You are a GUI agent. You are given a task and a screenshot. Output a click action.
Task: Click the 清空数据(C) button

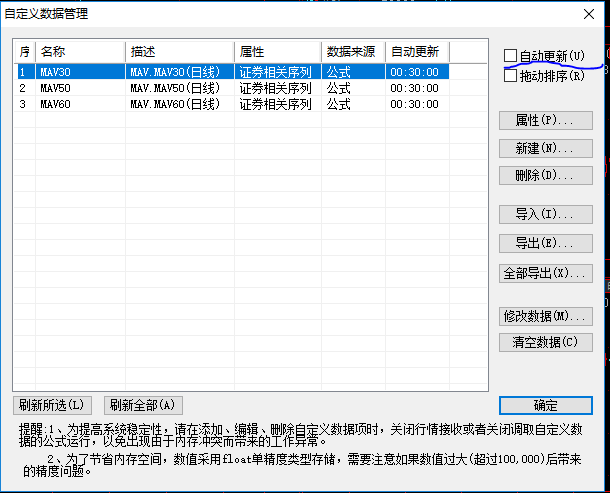point(546,342)
